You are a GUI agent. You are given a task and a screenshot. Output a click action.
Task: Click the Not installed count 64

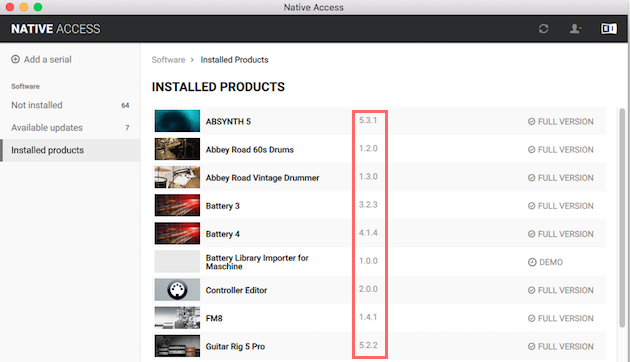click(125, 105)
